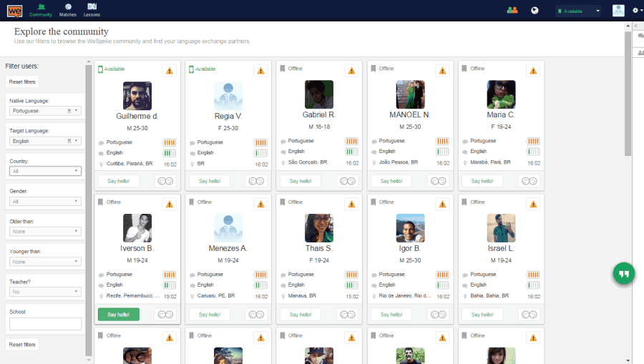Report Gabriel R. with warning icon

[x=351, y=71]
